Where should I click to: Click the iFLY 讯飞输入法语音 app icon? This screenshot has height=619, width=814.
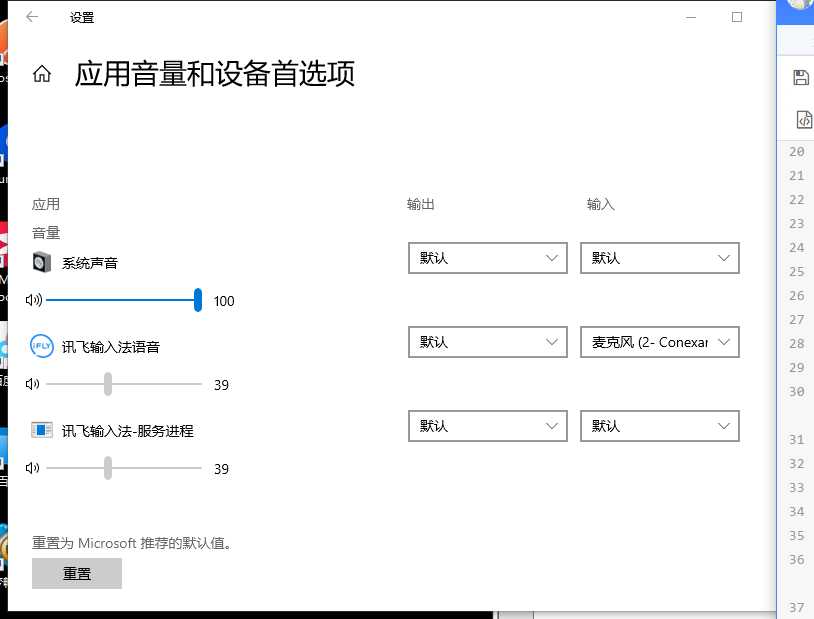click(42, 346)
